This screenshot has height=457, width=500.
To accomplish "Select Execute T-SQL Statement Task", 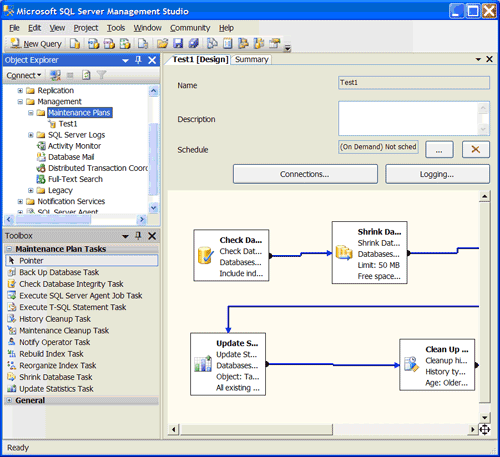I will point(72,307).
